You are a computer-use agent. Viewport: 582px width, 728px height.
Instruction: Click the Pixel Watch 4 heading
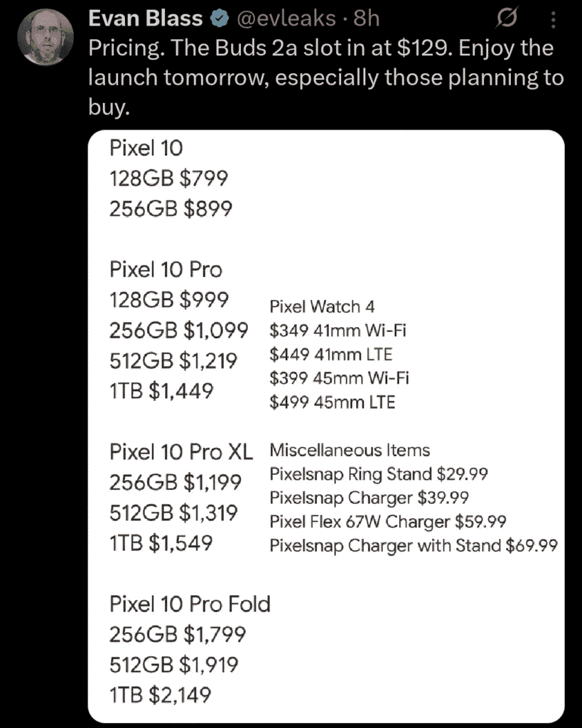point(322,306)
